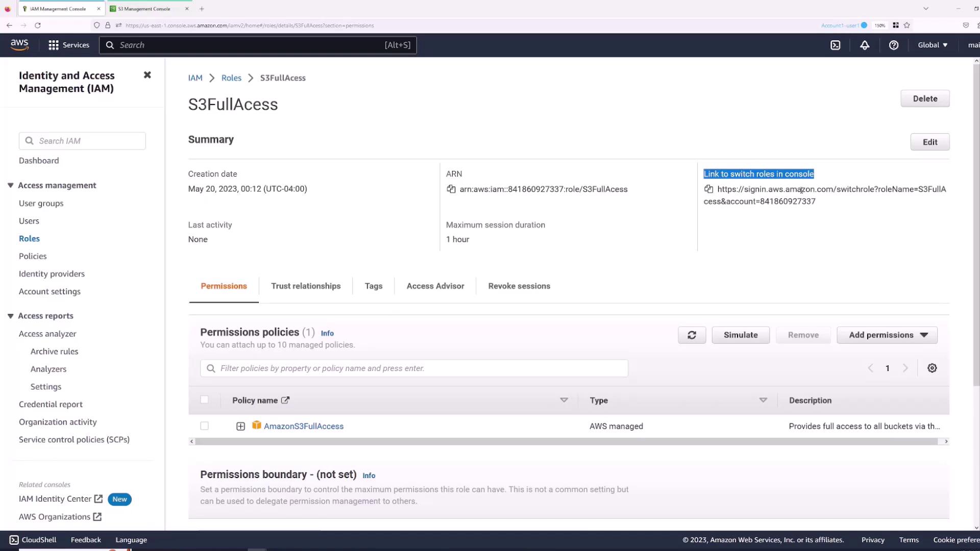
Task: Open the Add permissions dropdown
Action: (x=887, y=335)
